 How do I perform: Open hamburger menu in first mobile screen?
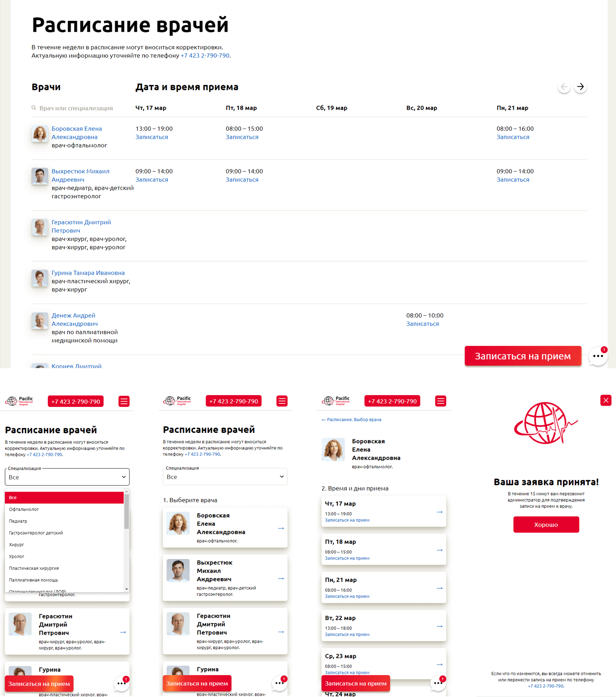(x=124, y=401)
